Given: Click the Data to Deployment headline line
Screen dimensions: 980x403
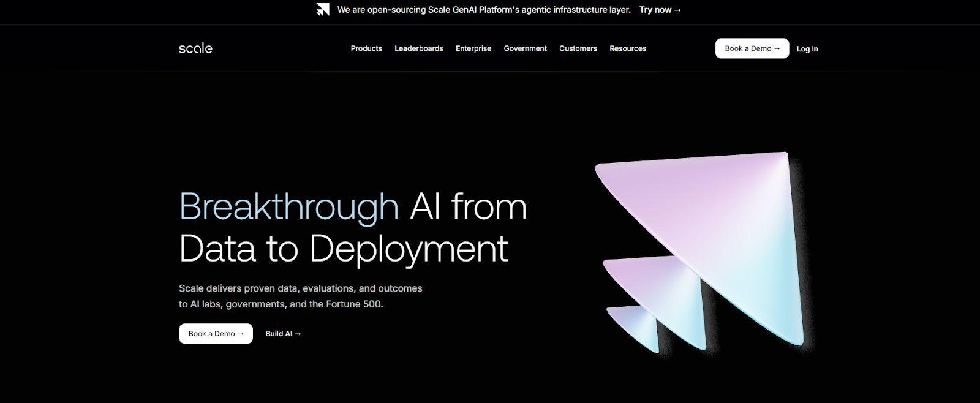Looking at the screenshot, I should 344,249.
